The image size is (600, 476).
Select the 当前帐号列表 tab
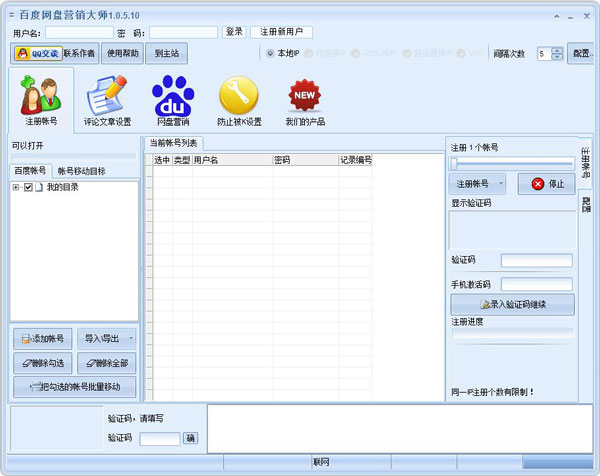click(173, 143)
